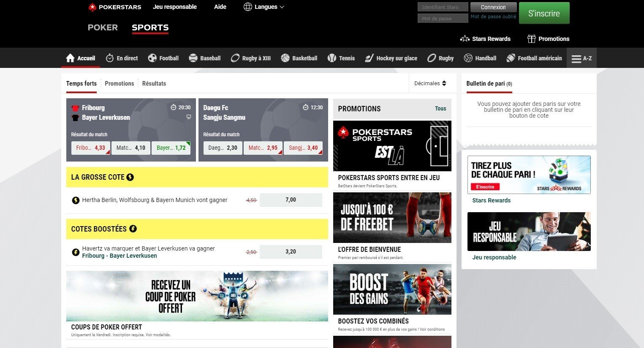The height and width of the screenshot is (348, 644).
Task: Select Bayer Leverkusen odds 1,72
Action: (171, 148)
